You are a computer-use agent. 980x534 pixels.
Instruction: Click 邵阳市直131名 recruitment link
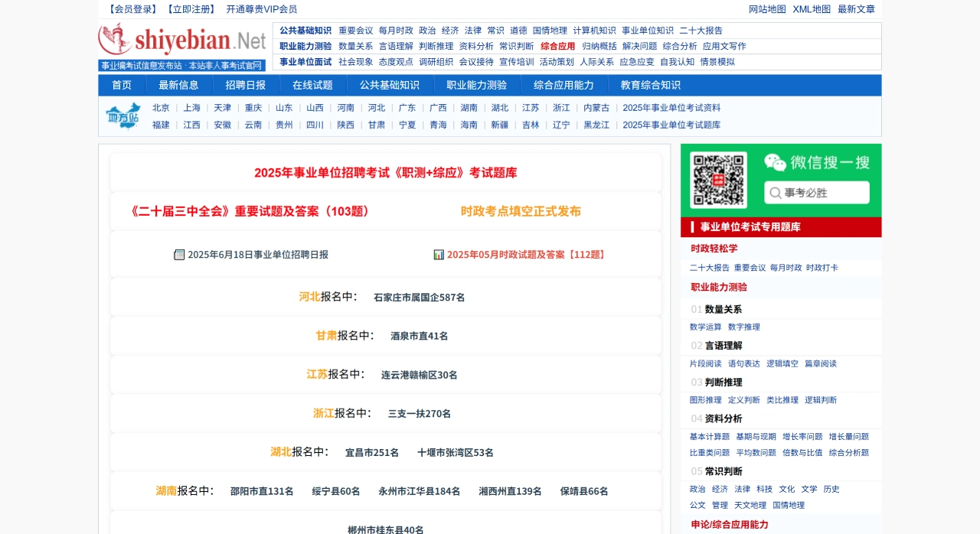coord(262,491)
